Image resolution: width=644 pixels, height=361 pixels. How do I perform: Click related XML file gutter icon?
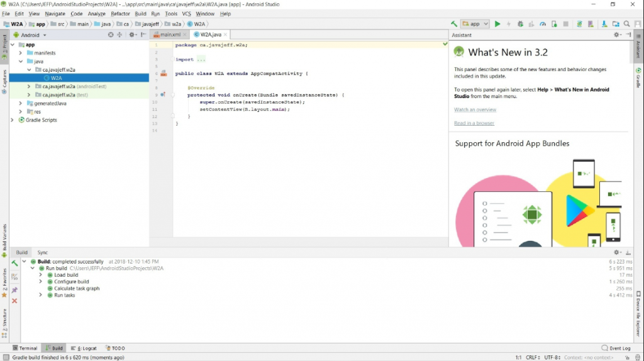point(164,74)
